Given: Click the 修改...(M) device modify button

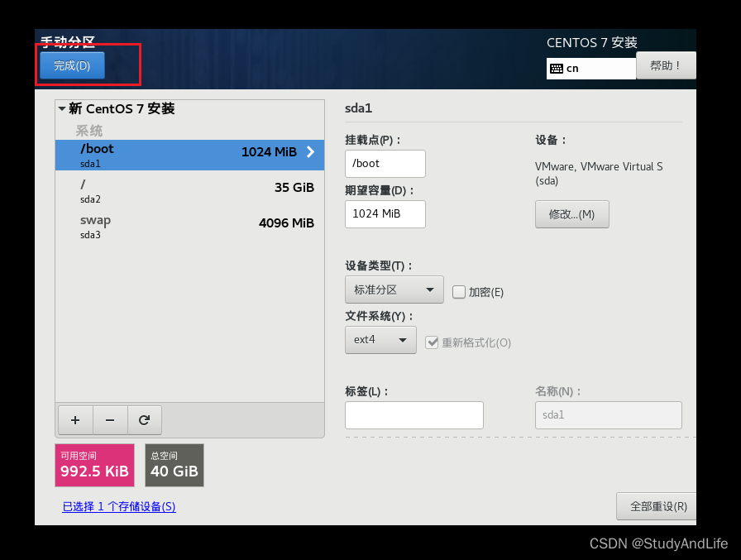Looking at the screenshot, I should click(x=571, y=214).
